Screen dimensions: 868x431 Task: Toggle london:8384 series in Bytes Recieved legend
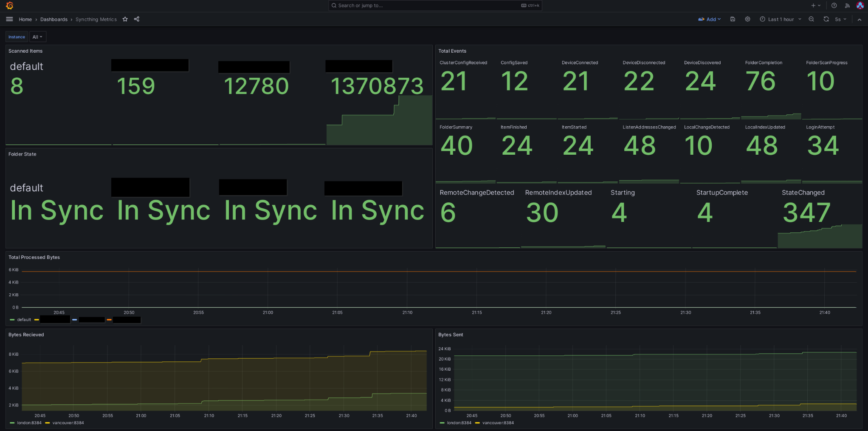coord(29,423)
